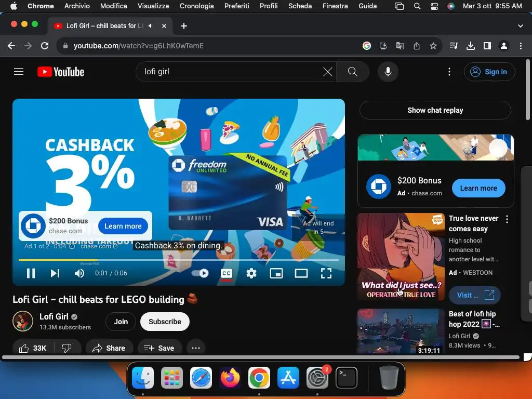
Task: Open Scheda menu
Action: click(300, 6)
